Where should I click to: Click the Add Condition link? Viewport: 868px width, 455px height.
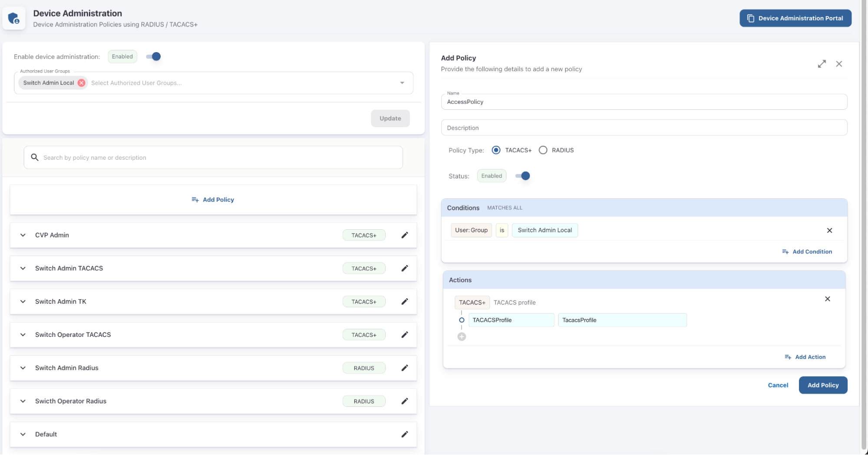[x=807, y=251]
